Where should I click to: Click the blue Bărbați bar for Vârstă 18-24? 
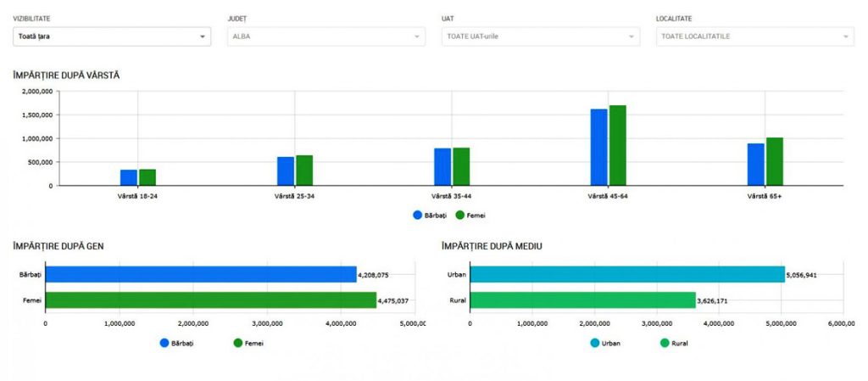[129, 177]
